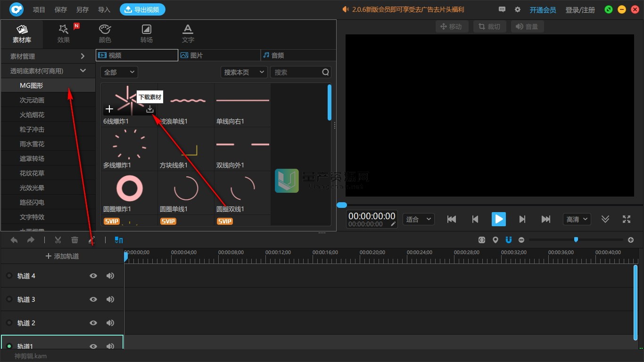Open the 素材库 material library tab
644x362 pixels.
click(22, 34)
